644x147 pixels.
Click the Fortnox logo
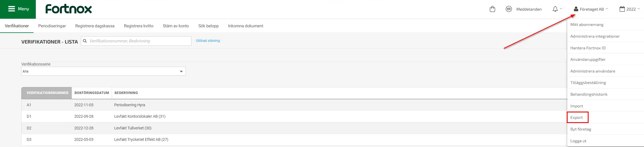tap(69, 9)
